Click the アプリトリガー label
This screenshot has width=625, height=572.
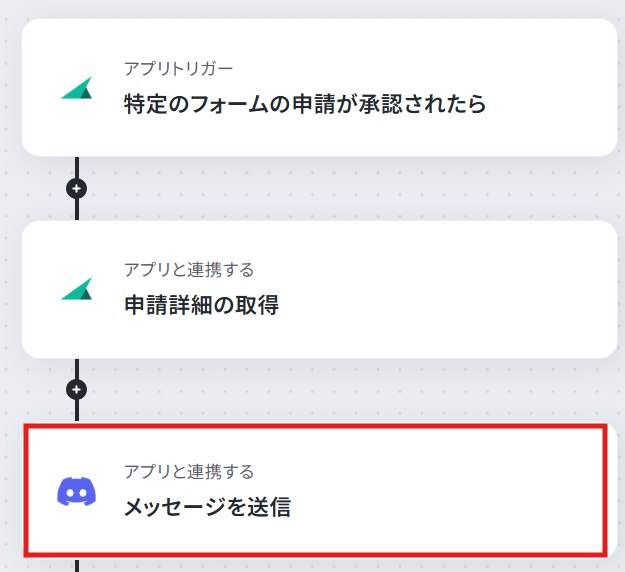[x=178, y=69]
